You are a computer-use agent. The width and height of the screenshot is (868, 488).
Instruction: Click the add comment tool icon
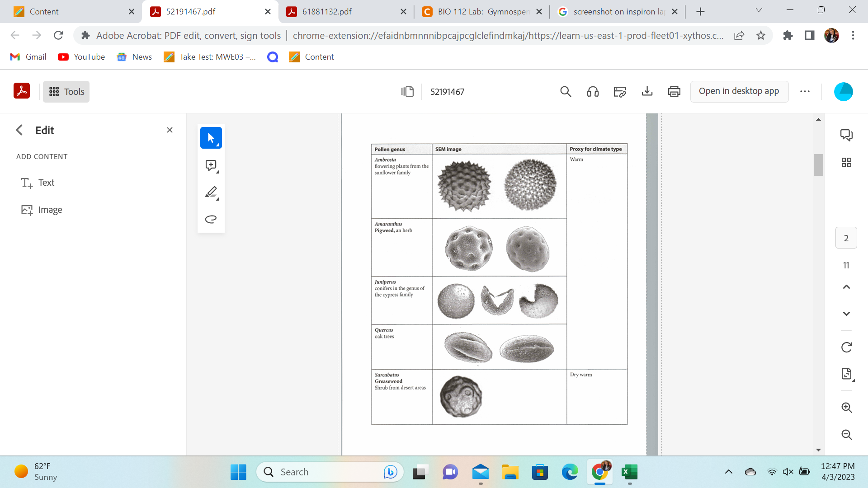coord(211,165)
